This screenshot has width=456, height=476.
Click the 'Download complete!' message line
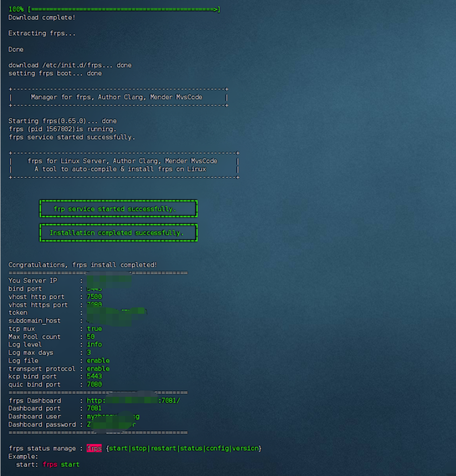click(x=42, y=17)
